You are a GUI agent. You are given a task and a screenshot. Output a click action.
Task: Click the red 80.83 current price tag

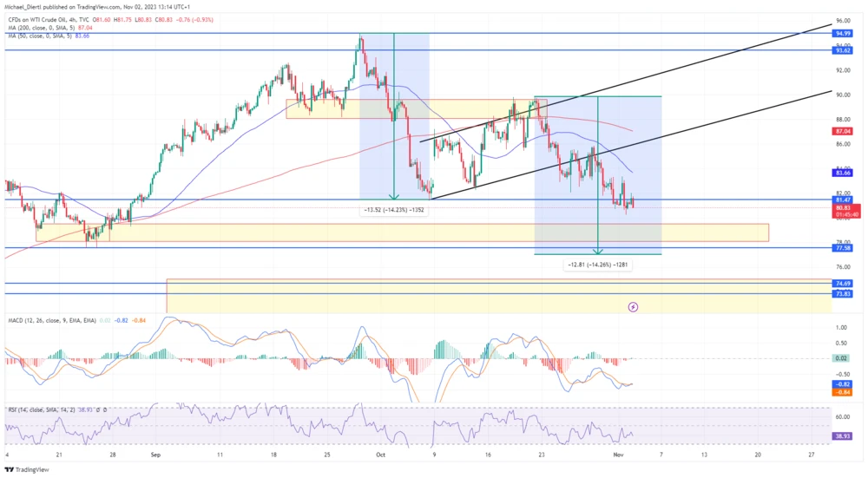click(x=845, y=211)
